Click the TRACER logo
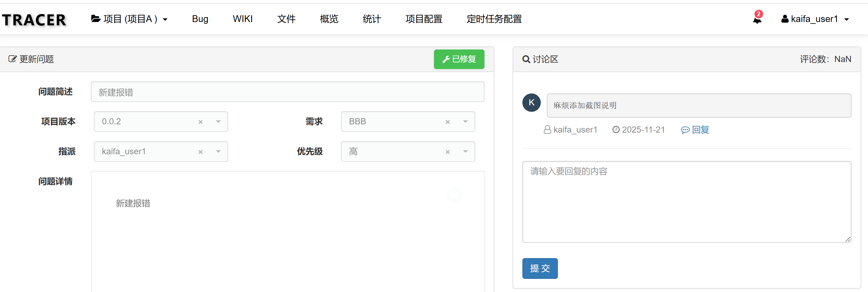The image size is (868, 292). point(34,20)
